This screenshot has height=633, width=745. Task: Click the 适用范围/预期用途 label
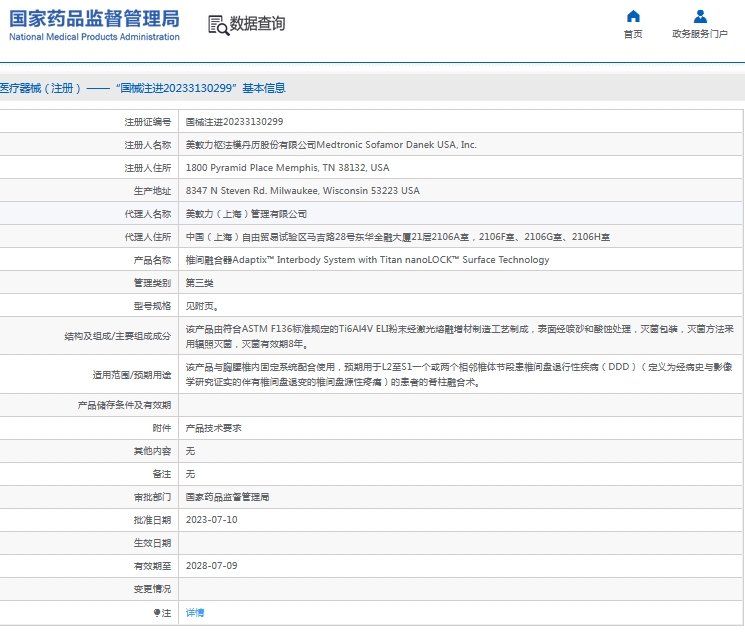[x=132, y=374]
